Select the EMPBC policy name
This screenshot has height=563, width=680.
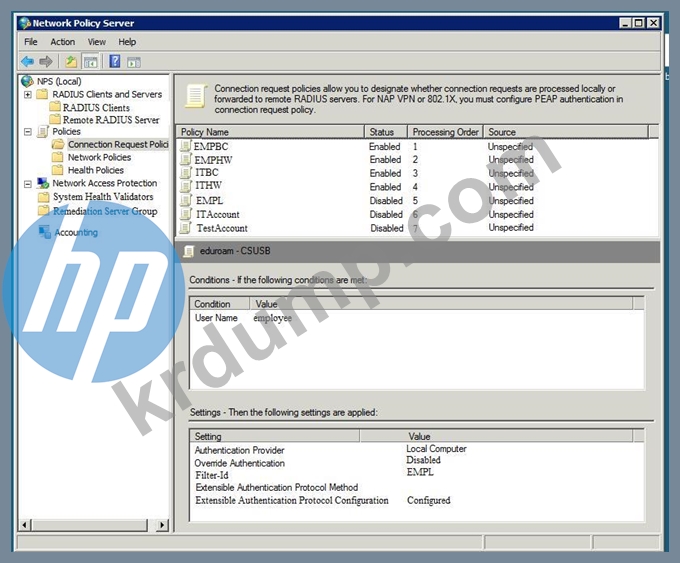pyautogui.click(x=211, y=147)
